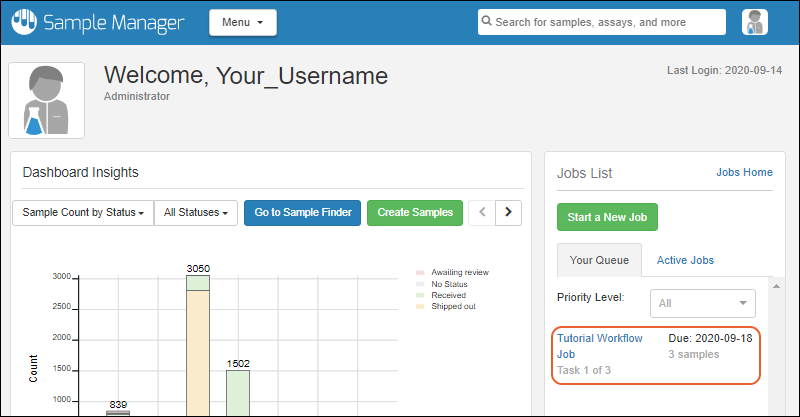Open the user avatar menu in header
Image resolution: width=800 pixels, height=417 pixels.
tap(755, 22)
